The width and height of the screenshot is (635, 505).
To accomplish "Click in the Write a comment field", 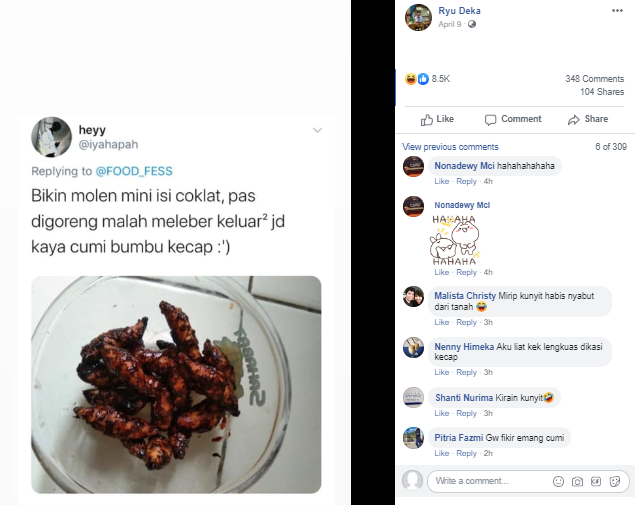I will 490,481.
